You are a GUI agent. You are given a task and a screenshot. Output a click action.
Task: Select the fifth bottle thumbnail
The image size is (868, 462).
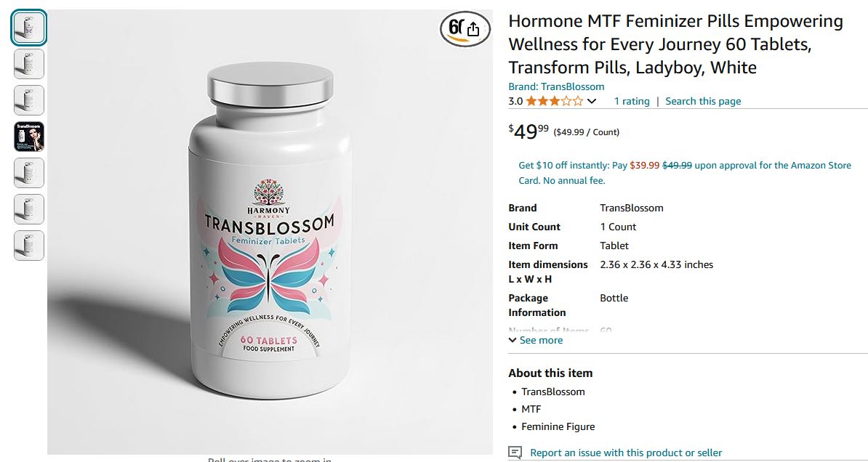click(x=29, y=173)
